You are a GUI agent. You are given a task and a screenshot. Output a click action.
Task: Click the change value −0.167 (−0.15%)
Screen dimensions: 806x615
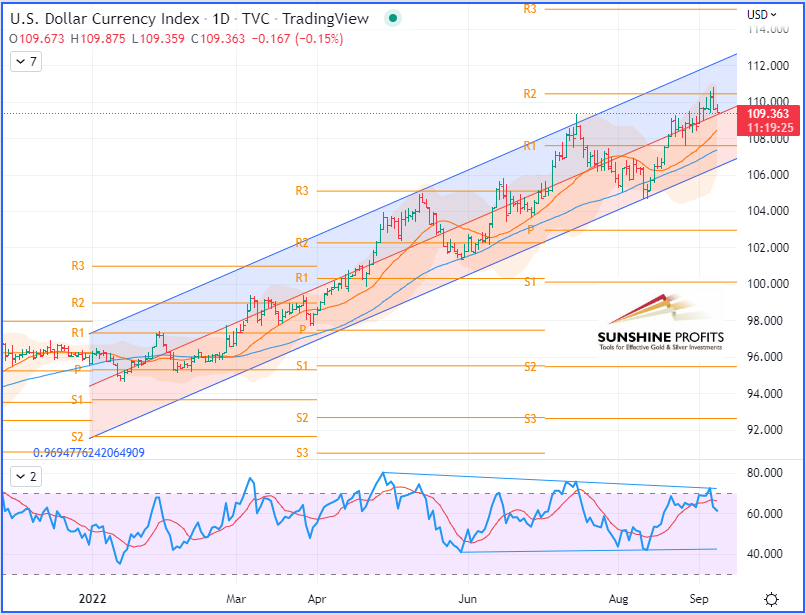point(297,39)
